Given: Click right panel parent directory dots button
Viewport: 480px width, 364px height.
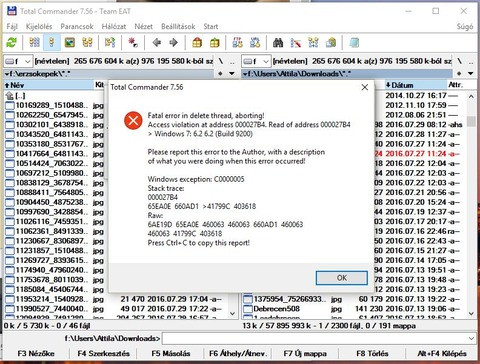Looking at the screenshot, I should point(471,62).
